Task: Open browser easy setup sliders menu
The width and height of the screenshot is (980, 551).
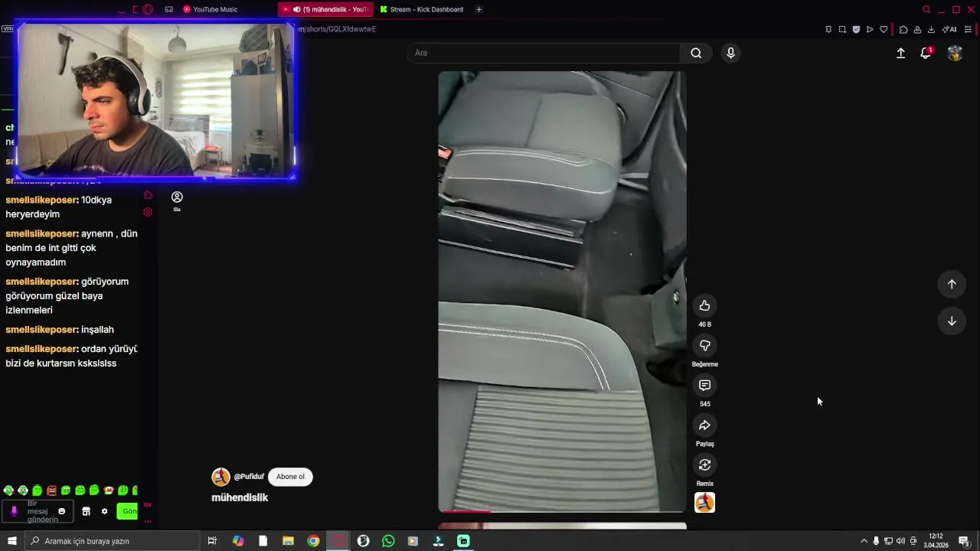Action: click(968, 29)
